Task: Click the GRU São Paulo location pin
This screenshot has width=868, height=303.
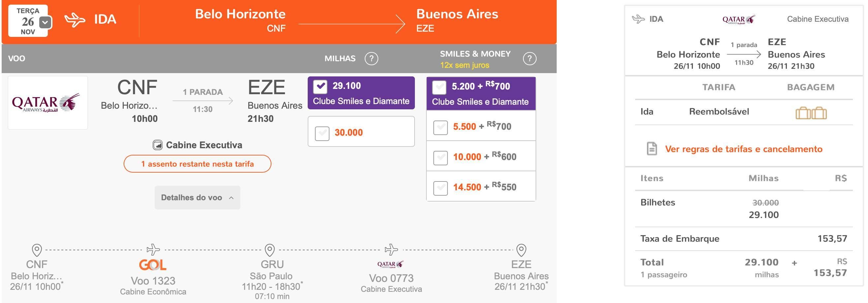Action: (x=269, y=250)
